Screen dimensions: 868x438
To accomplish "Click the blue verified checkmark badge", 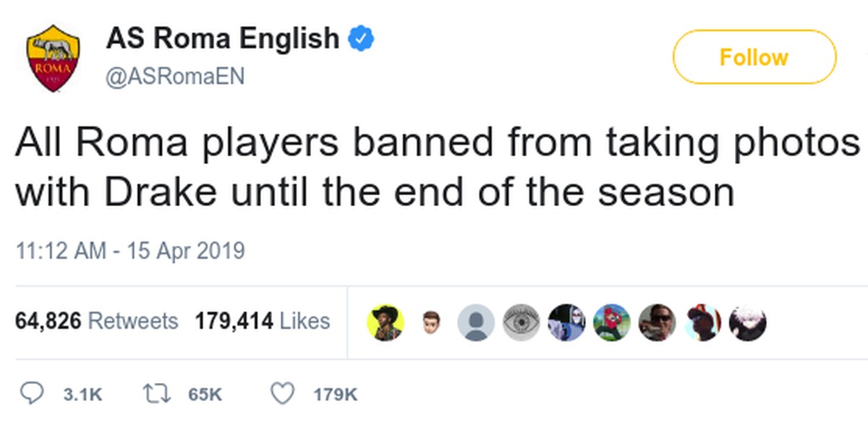I will pyautogui.click(x=362, y=38).
